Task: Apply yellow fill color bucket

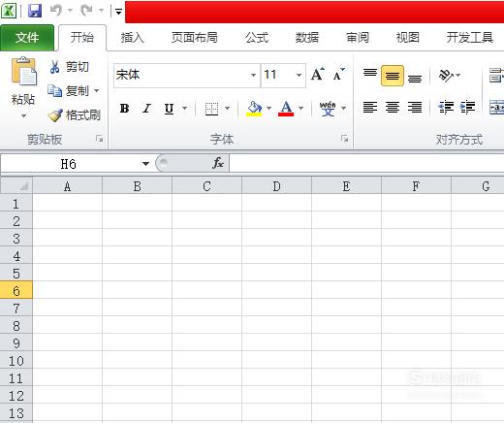Action: [x=254, y=109]
